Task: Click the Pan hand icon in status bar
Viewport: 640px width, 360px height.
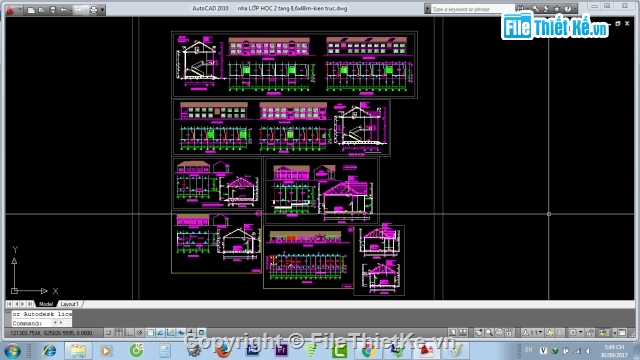Action: coord(479,333)
